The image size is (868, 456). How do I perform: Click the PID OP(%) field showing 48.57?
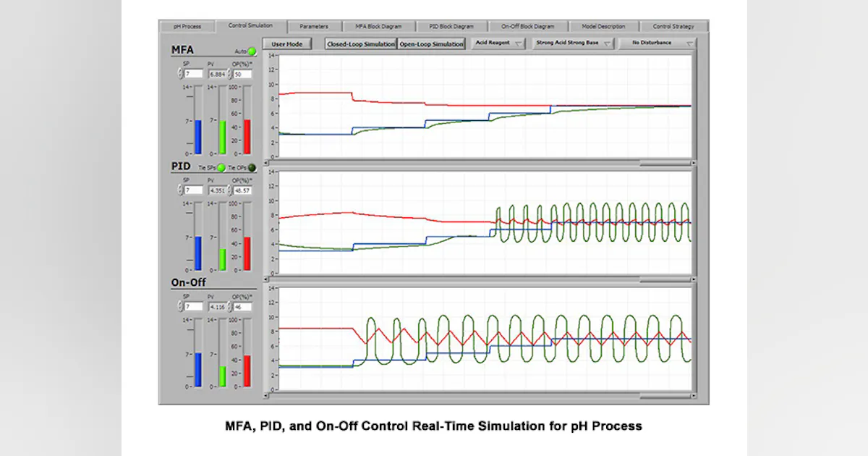click(243, 190)
